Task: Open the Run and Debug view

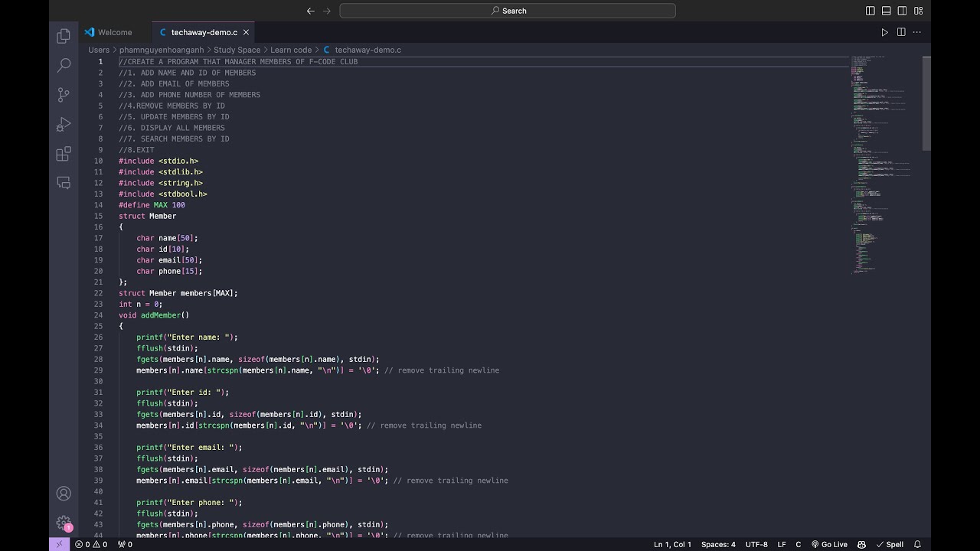Action: tap(64, 124)
